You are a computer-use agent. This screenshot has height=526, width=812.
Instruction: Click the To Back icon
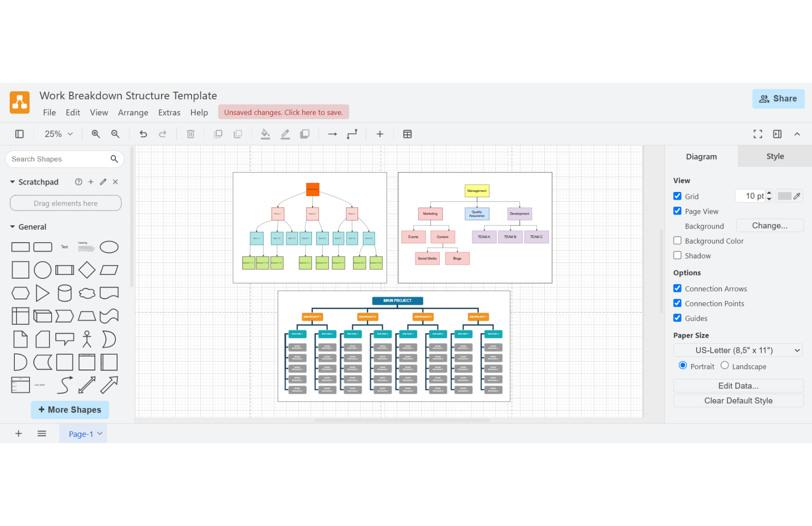(x=238, y=134)
